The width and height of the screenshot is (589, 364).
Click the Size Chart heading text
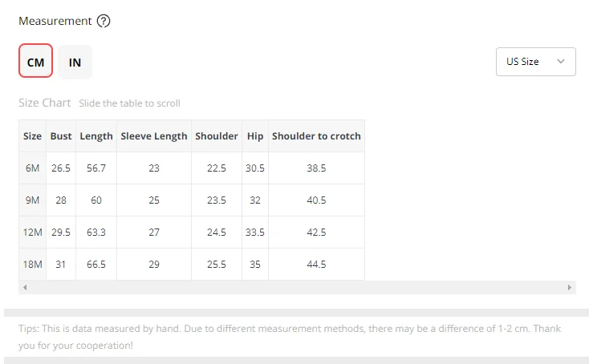tap(45, 103)
